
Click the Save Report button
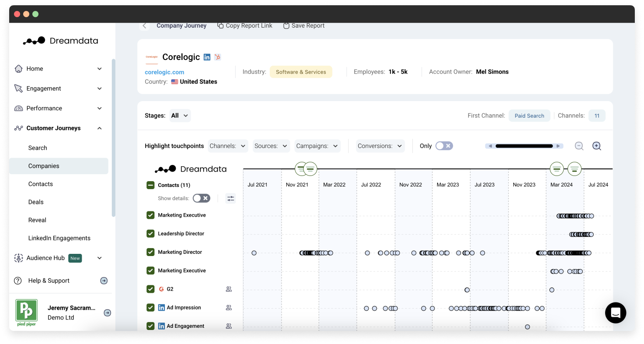click(x=304, y=25)
